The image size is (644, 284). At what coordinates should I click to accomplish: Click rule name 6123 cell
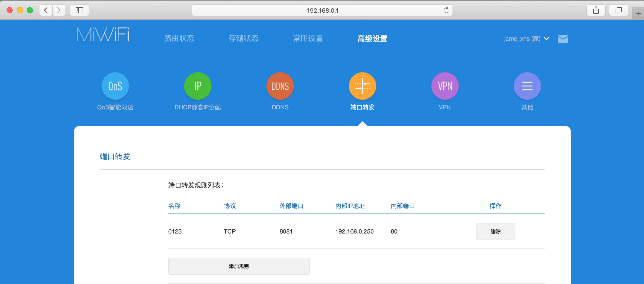point(175,231)
